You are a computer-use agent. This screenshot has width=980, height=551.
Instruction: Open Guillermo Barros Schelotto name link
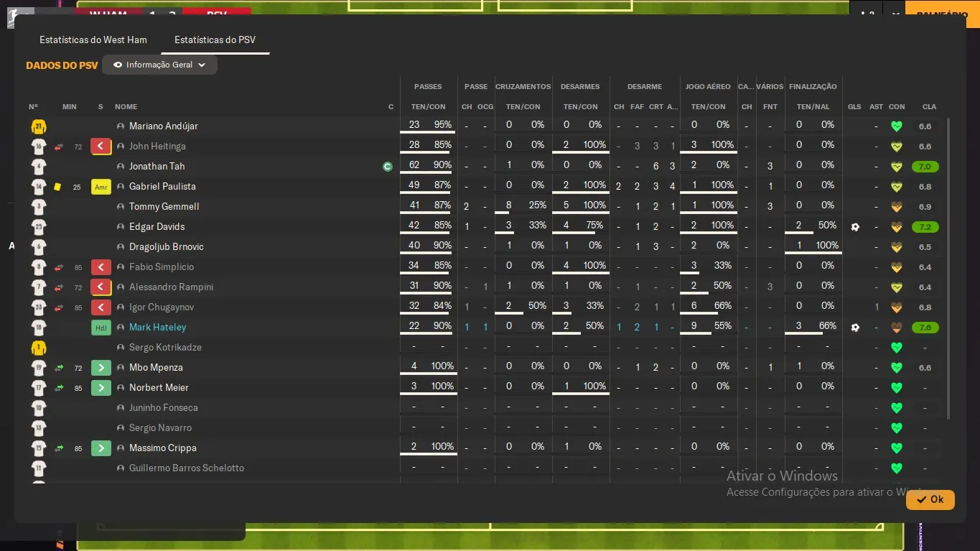click(x=187, y=468)
